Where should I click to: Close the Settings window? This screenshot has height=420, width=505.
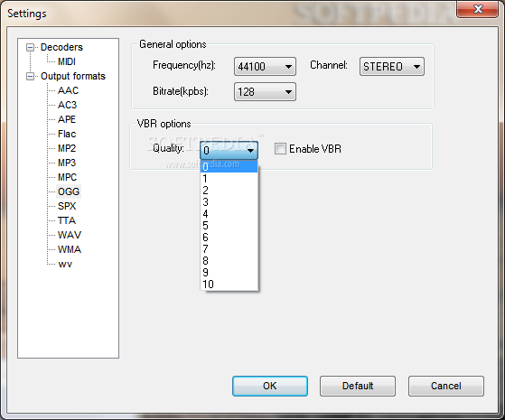pyautogui.click(x=477, y=9)
